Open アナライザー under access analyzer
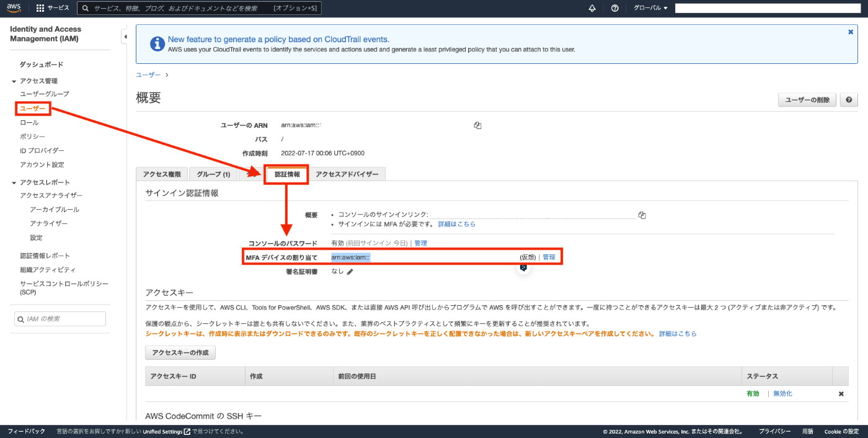868x438 pixels. (49, 223)
